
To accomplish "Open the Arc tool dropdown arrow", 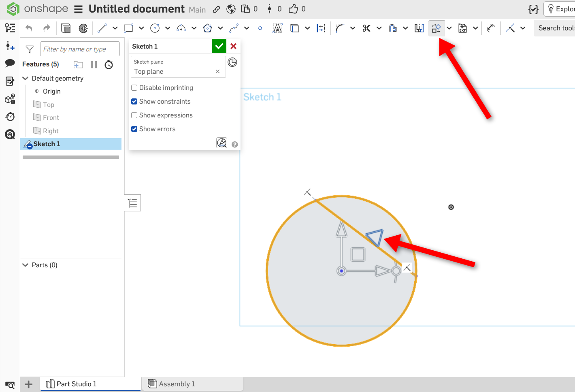I will (194, 28).
